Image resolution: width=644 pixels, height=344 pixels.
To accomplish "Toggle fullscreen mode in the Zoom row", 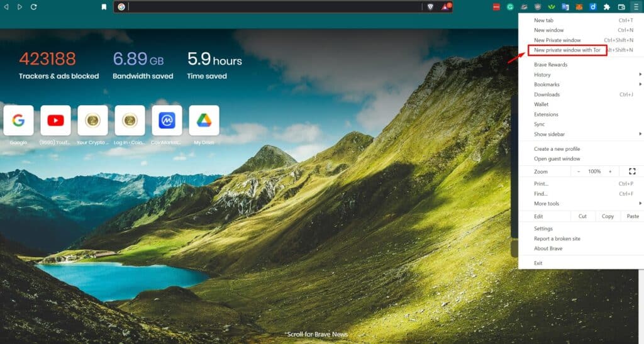I will 632,171.
